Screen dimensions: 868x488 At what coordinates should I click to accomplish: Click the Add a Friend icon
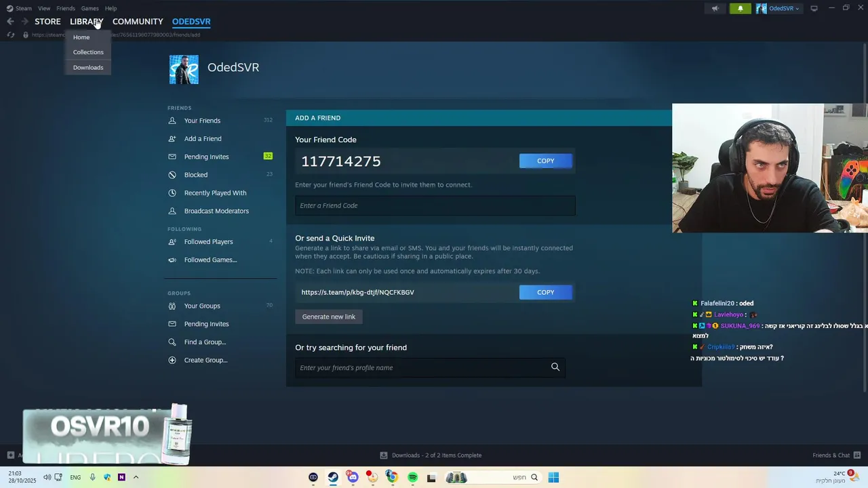(172, 139)
